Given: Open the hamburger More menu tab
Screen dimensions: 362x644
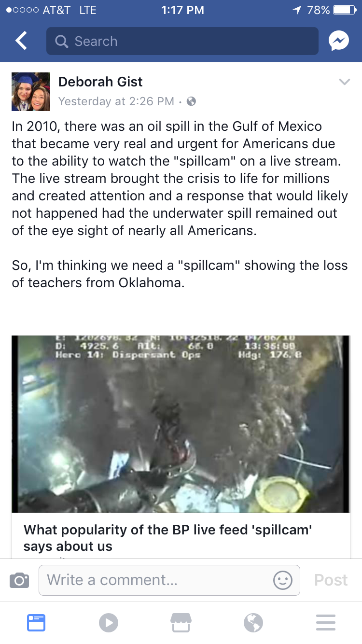Looking at the screenshot, I should (x=326, y=623).
